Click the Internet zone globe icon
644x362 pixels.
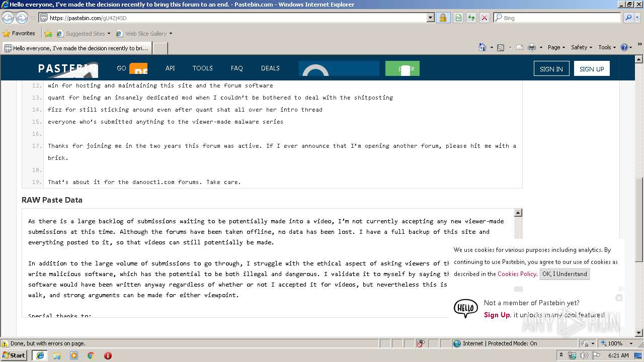457,343
